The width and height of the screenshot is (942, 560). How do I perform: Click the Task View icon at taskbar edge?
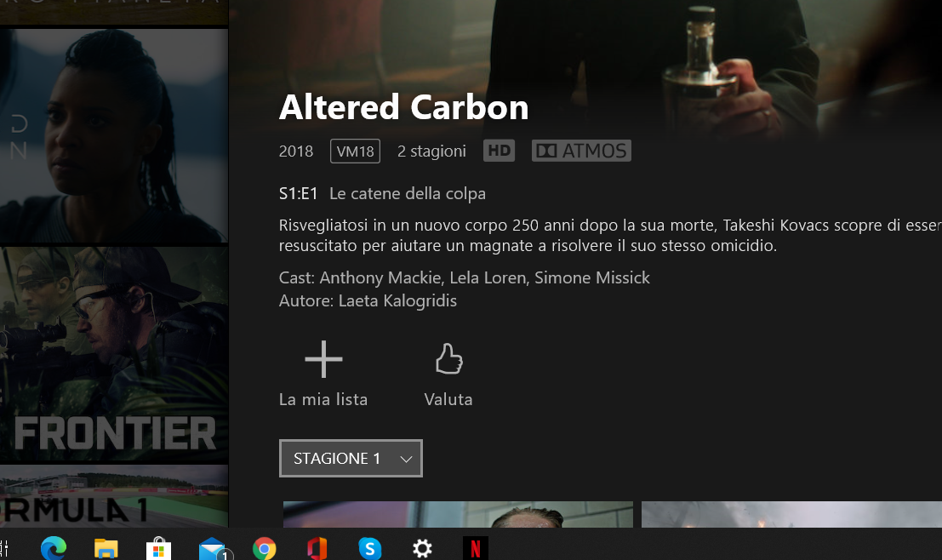coord(4,549)
